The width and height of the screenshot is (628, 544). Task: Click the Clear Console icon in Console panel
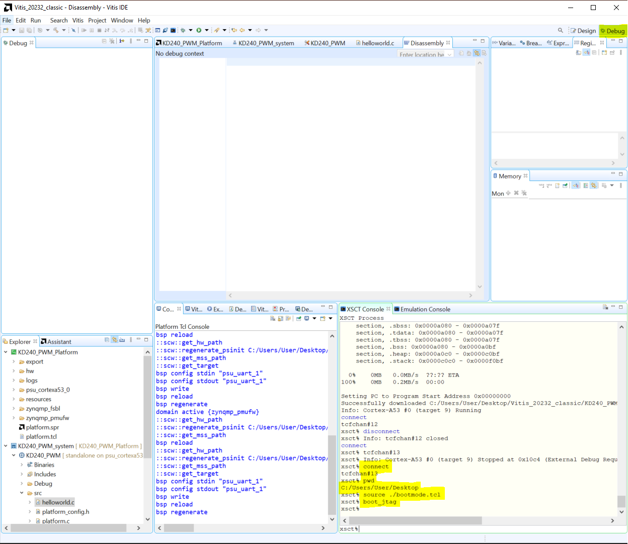272,318
